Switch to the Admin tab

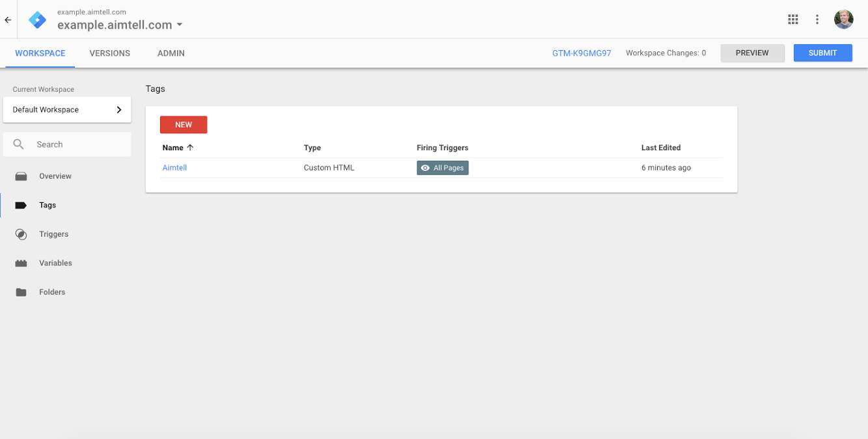pyautogui.click(x=171, y=53)
